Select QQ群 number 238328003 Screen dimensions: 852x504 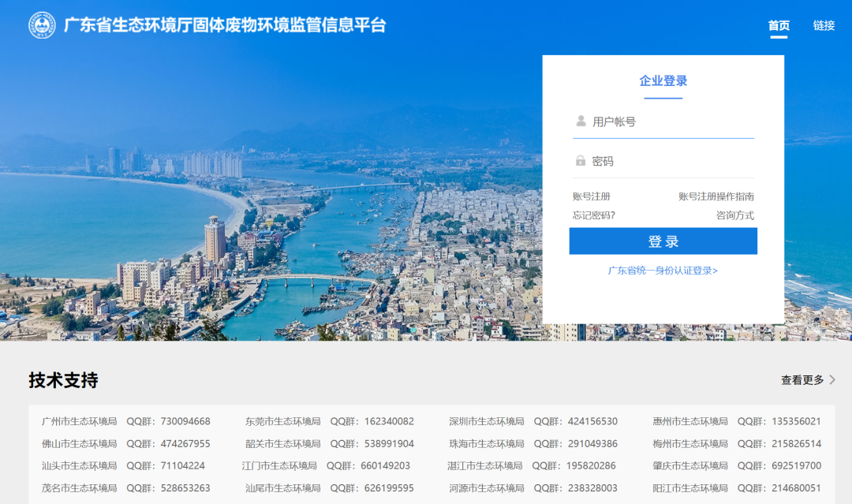pos(592,488)
